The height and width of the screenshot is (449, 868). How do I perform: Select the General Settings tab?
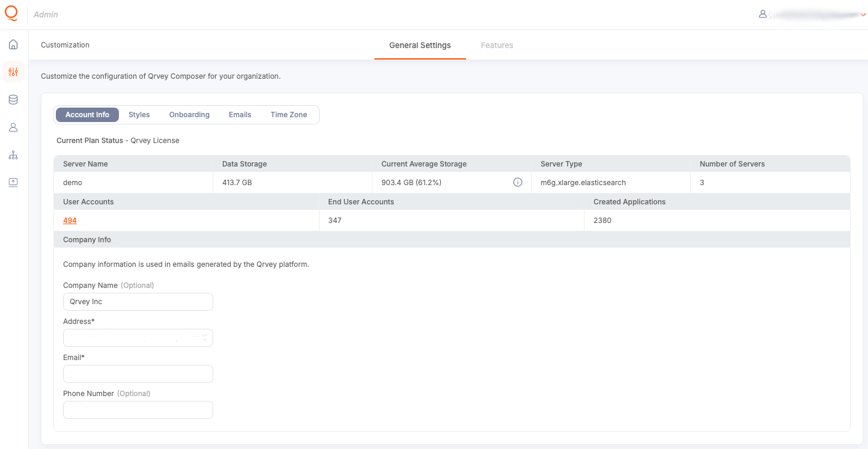point(420,45)
